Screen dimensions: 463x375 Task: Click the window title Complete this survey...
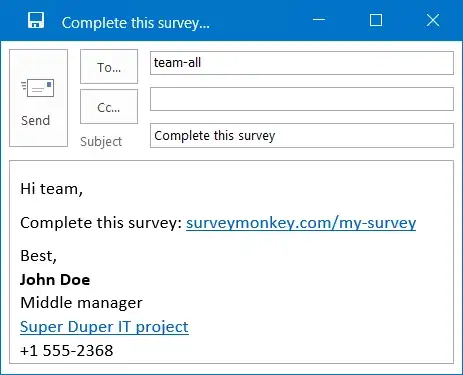click(136, 23)
